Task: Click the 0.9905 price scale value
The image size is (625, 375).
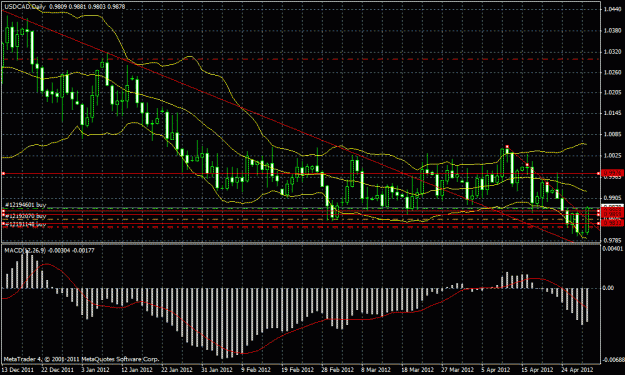Action: pos(612,198)
